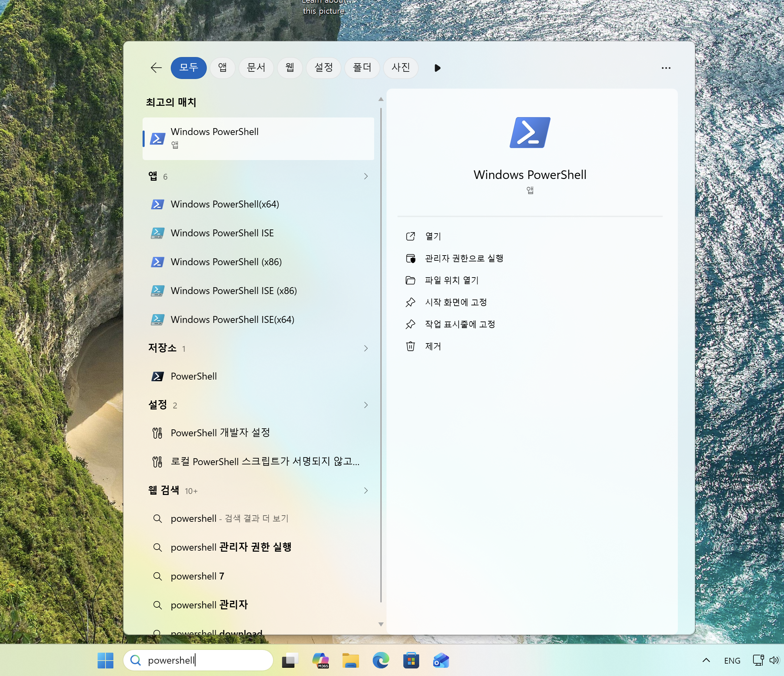Expand the 웹 검색 section chevron
This screenshot has width=784, height=676.
coord(366,490)
